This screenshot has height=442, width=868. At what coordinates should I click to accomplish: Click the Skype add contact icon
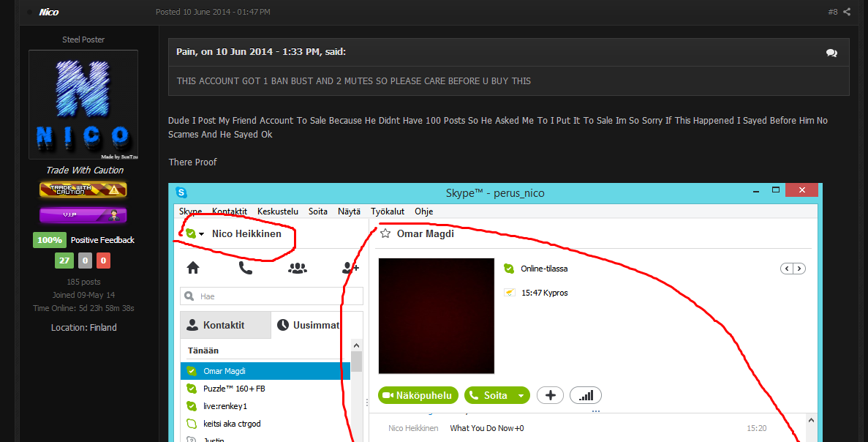(x=350, y=268)
